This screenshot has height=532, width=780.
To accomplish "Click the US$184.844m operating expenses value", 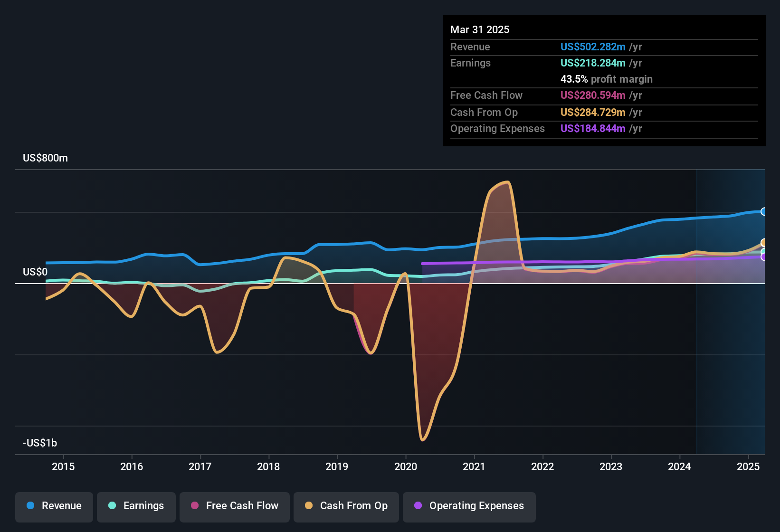I will tap(593, 129).
